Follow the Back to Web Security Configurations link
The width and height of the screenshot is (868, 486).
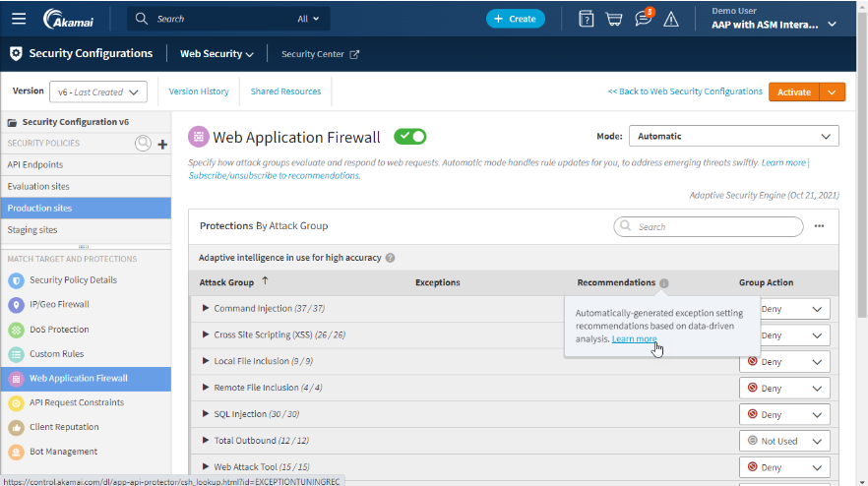(x=684, y=91)
